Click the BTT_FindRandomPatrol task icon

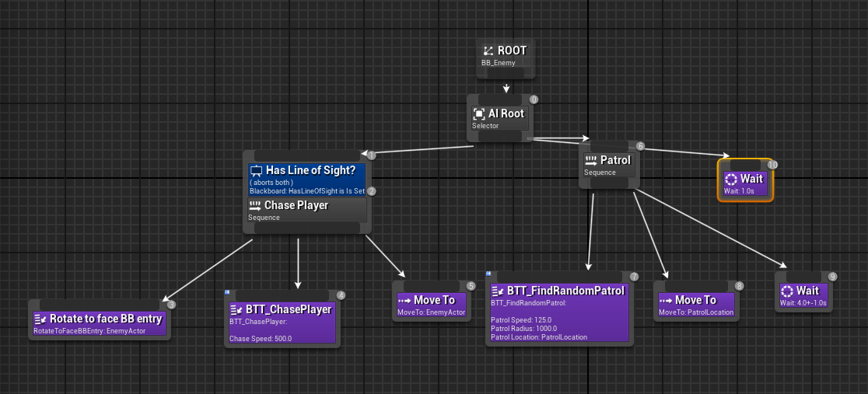pyautogui.click(x=497, y=291)
